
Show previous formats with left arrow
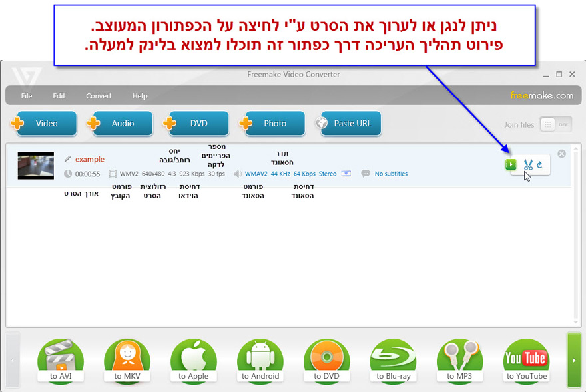click(13, 360)
